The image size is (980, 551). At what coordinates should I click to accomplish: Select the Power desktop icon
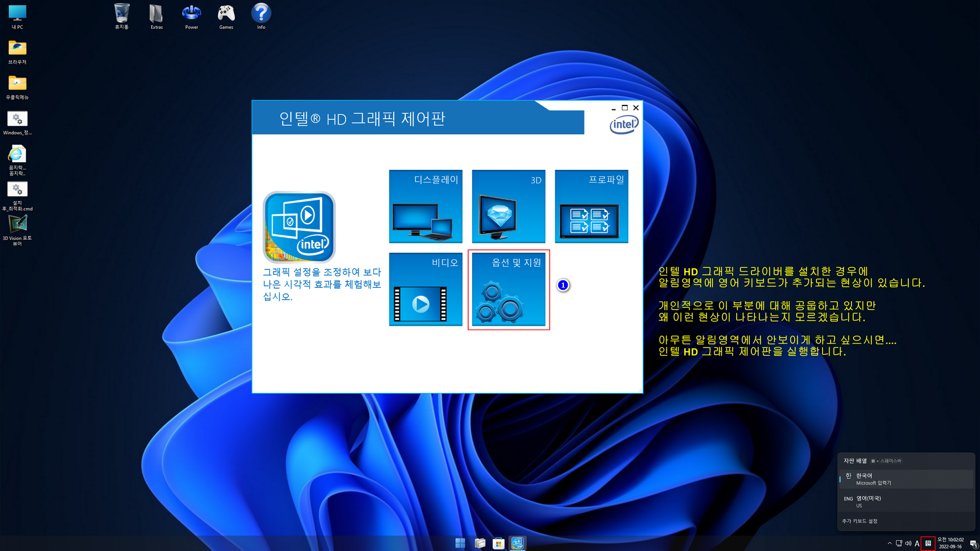click(191, 16)
